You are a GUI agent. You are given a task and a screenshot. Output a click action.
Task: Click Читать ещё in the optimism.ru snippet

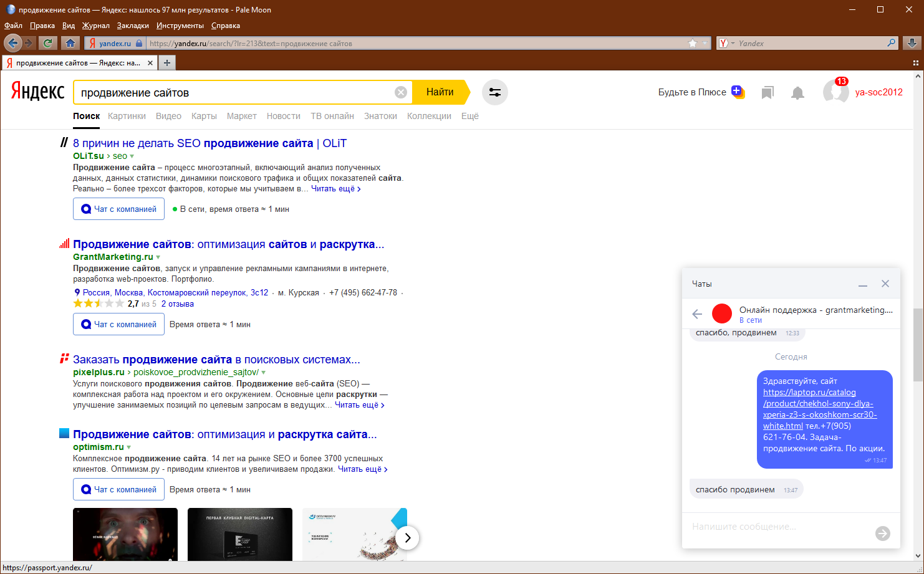click(x=362, y=469)
